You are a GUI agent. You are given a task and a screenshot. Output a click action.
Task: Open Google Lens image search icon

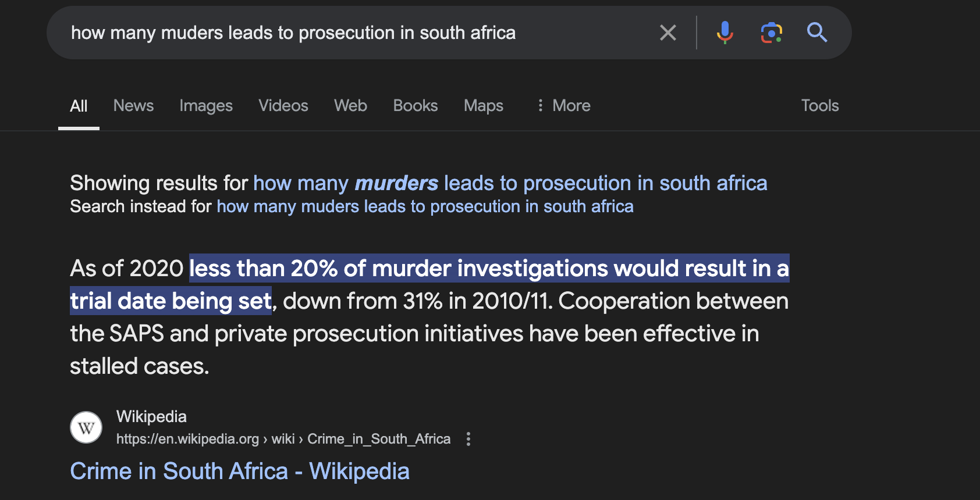tap(771, 33)
